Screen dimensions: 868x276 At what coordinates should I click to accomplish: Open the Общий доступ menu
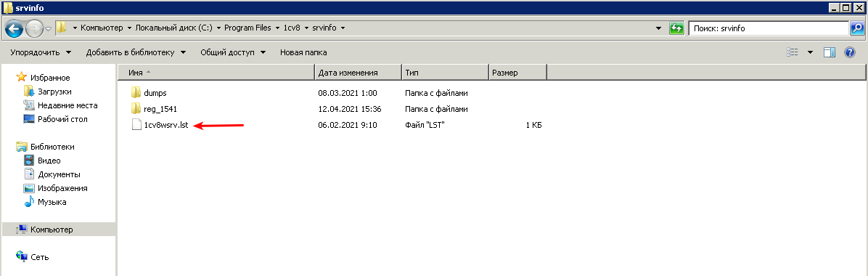233,52
